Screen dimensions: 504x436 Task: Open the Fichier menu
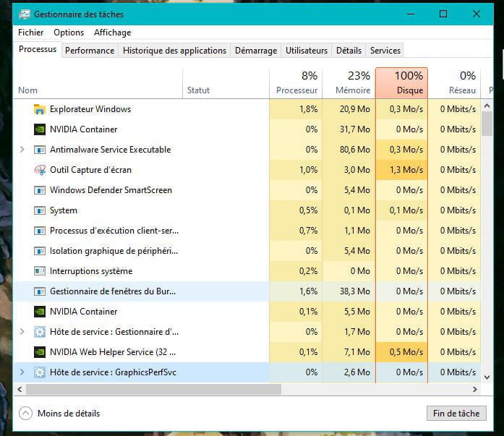31,33
